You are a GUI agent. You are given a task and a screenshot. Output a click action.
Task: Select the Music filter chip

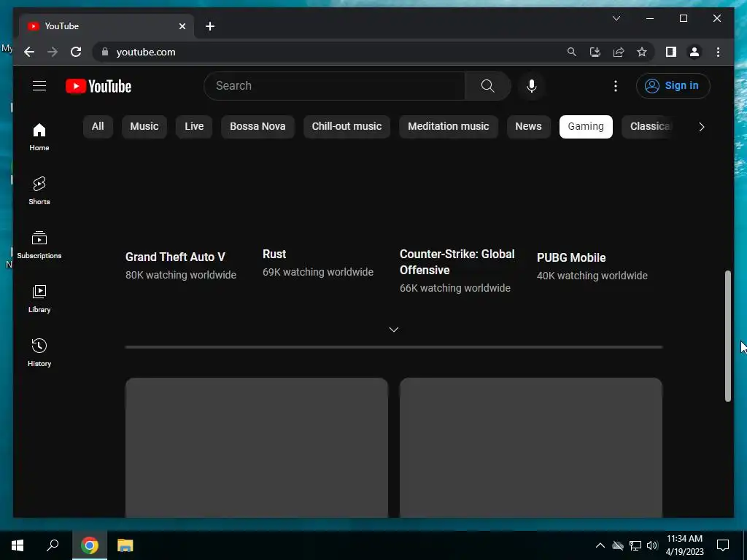[x=144, y=127]
